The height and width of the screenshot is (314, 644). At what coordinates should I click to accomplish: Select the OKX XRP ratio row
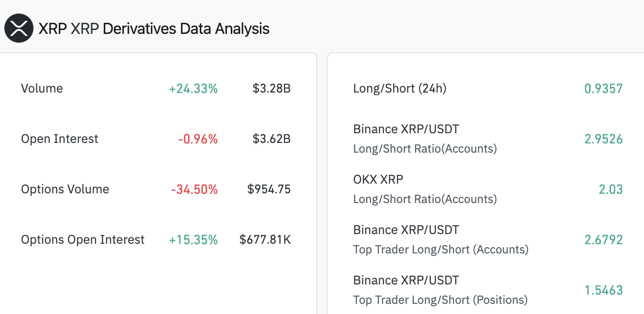coord(425,189)
